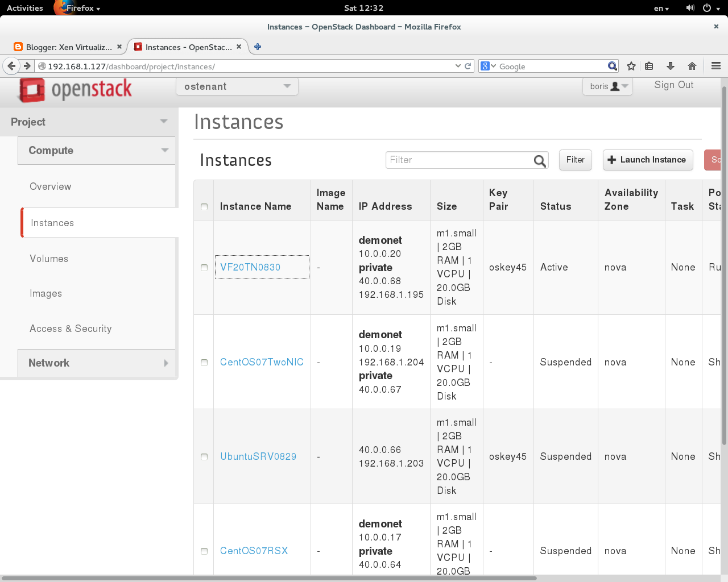Tick the checkbox for UbuntuSRV0829
The image size is (728, 582).
(204, 457)
